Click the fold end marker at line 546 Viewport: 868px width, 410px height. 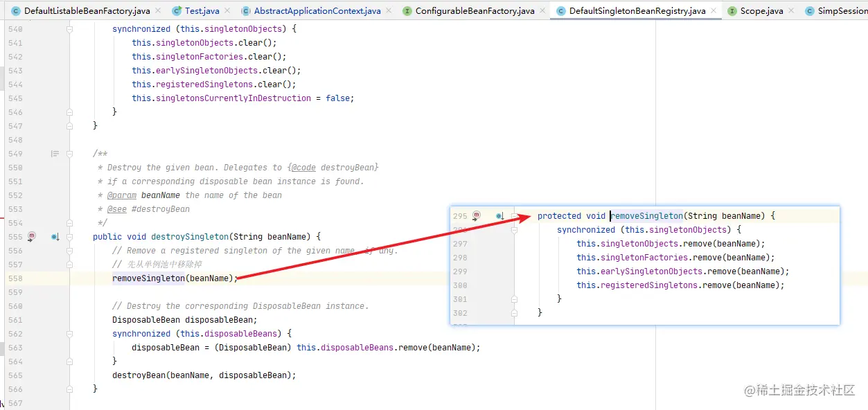coord(69,112)
